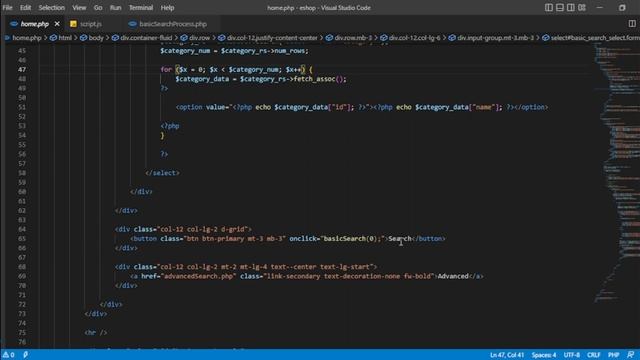This screenshot has width=640, height=360.
Task: Minimize the VS Code window
Action: click(599, 7)
